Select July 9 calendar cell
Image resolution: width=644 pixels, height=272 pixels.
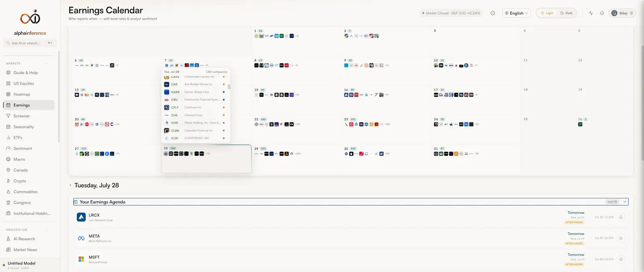pyautogui.click(x=386, y=71)
